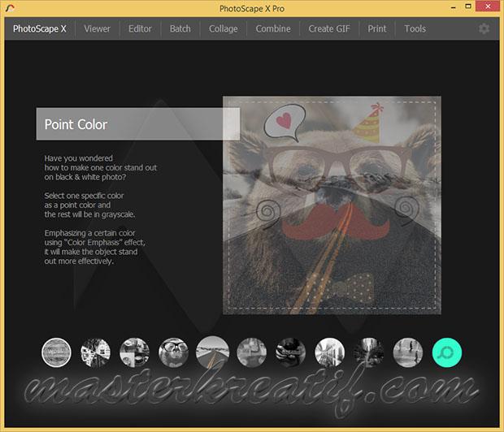The width and height of the screenshot is (504, 432).
Task: Maximize the PhotoScape X Pro window
Action: (468, 6)
